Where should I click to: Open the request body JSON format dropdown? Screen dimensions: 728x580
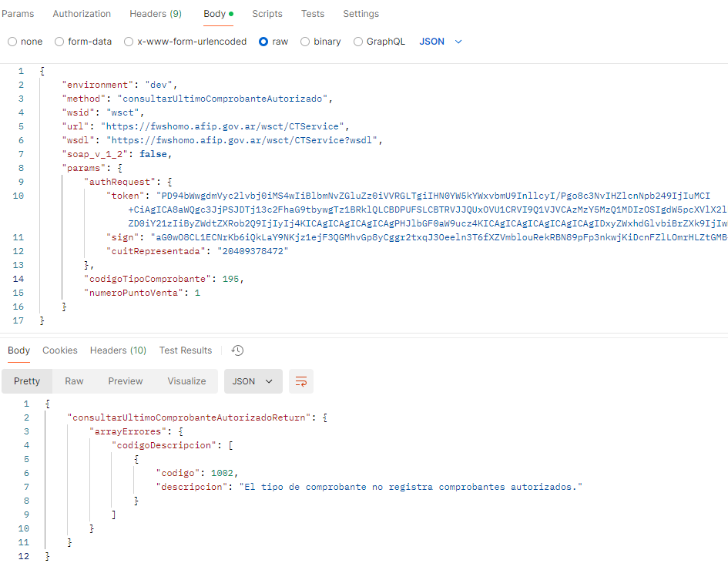[x=441, y=42]
